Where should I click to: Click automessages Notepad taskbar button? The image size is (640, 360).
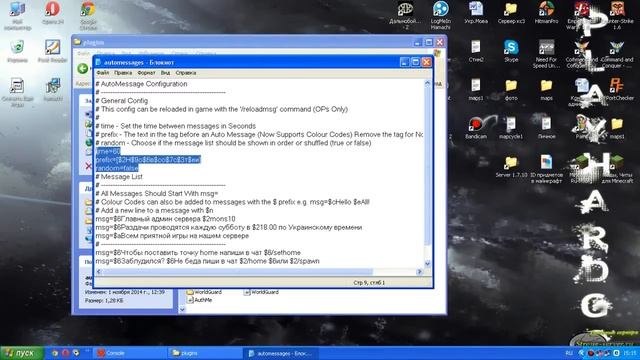click(x=280, y=353)
